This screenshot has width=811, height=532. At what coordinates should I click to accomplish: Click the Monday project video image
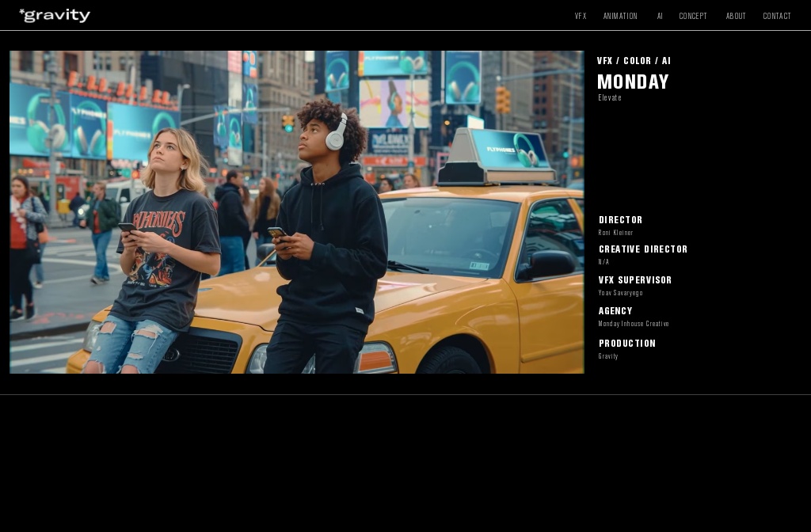(297, 212)
